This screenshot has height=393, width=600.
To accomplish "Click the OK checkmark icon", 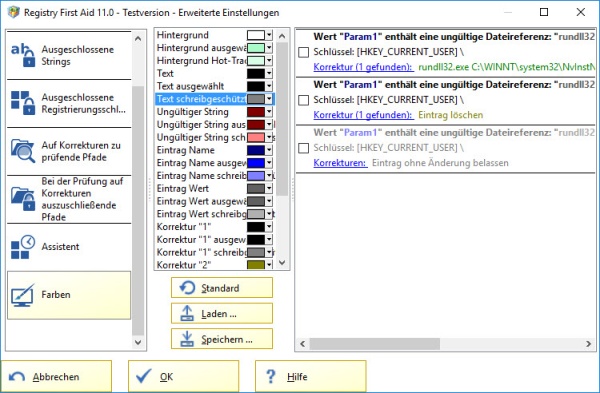I will pos(144,376).
